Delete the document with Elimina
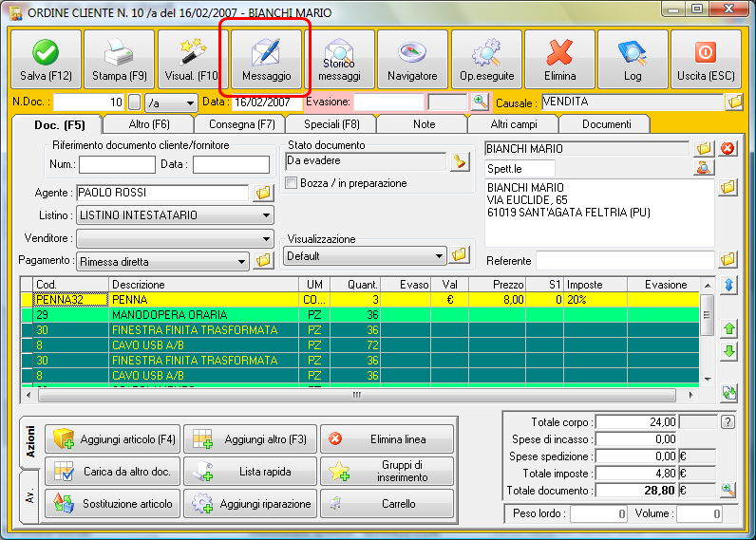 point(559,59)
